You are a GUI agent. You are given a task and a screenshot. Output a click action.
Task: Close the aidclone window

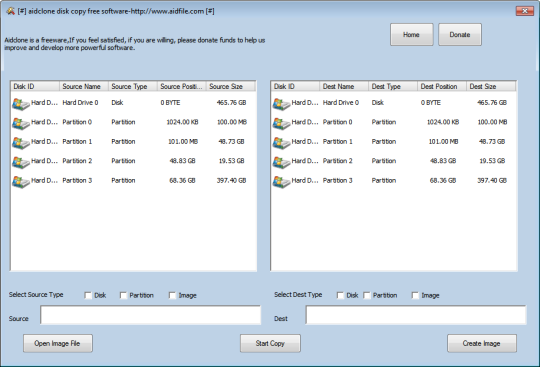tap(525, 11)
